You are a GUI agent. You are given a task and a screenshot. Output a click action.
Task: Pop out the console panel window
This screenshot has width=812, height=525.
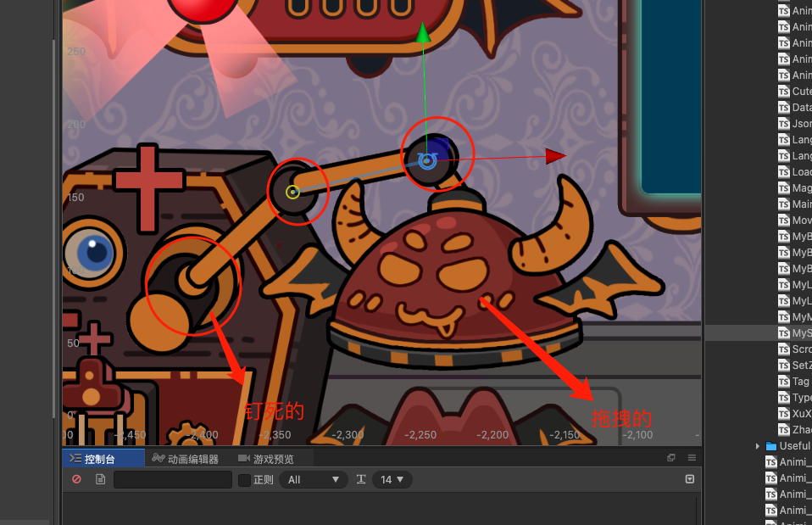pyautogui.click(x=671, y=458)
